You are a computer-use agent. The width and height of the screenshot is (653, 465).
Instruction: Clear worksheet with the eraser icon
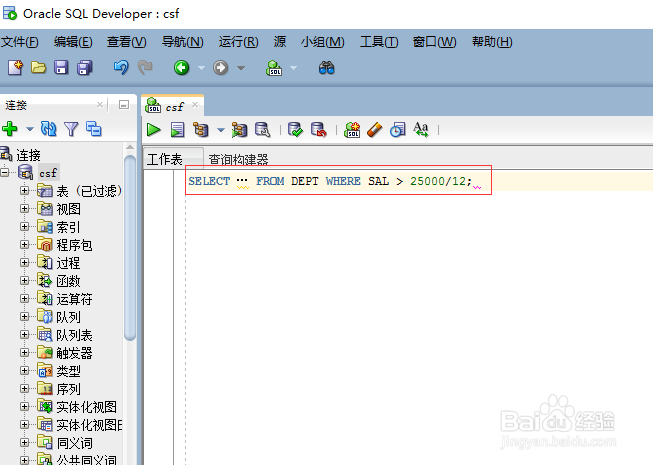point(374,130)
